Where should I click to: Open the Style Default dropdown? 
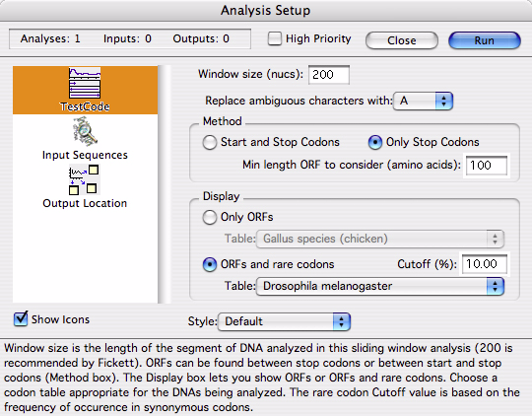pos(285,321)
